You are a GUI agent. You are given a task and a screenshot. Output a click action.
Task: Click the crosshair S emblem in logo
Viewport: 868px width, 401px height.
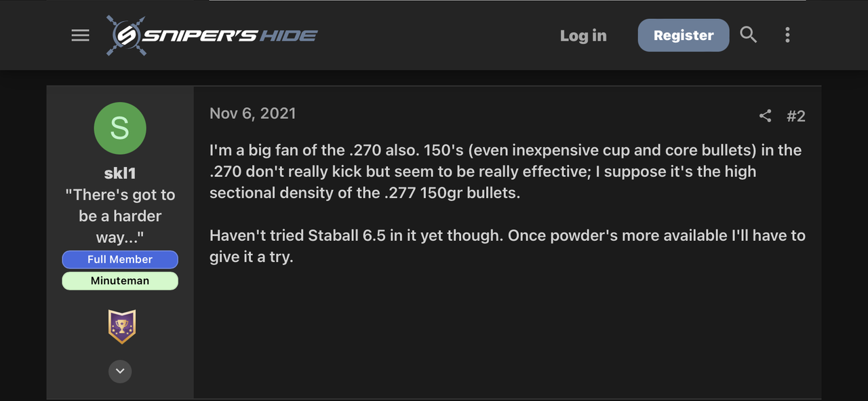(126, 35)
